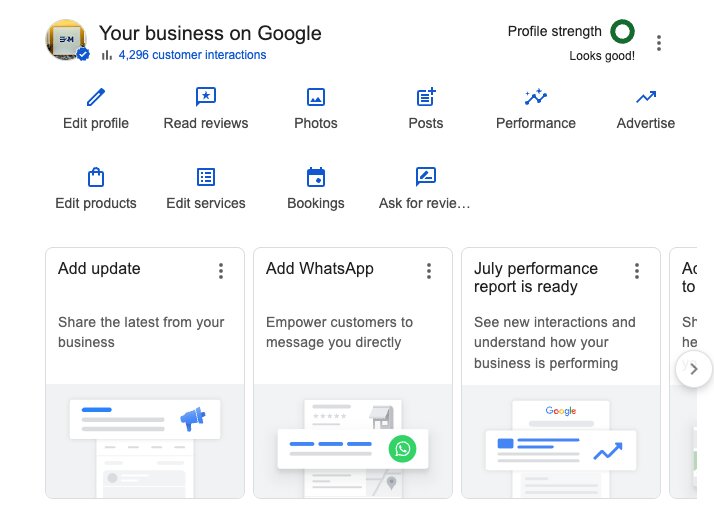
Task: Open Edit services list icon
Action: coord(206,177)
